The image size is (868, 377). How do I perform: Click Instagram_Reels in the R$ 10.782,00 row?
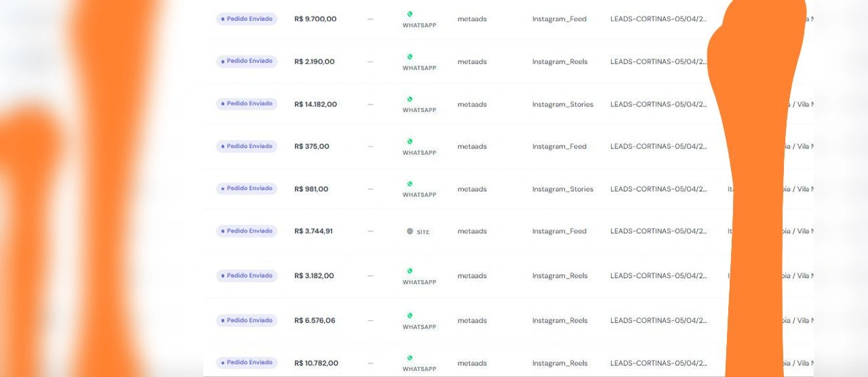point(560,363)
